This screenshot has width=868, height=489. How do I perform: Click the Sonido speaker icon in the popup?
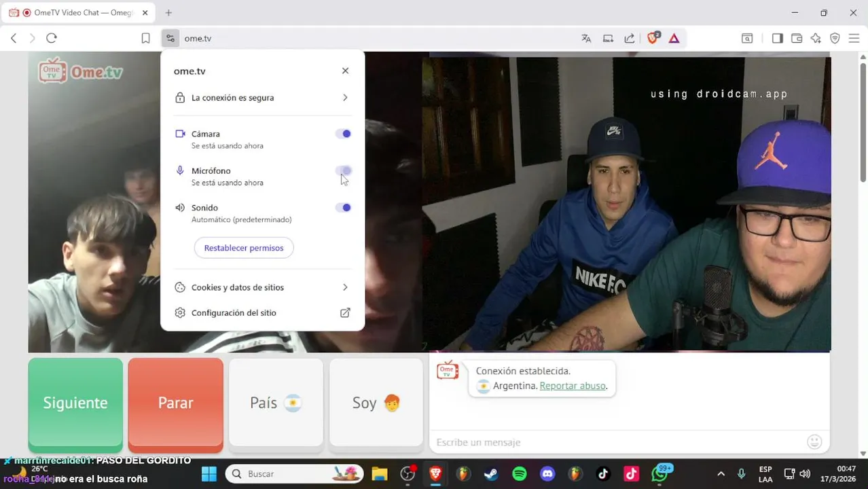tap(180, 208)
